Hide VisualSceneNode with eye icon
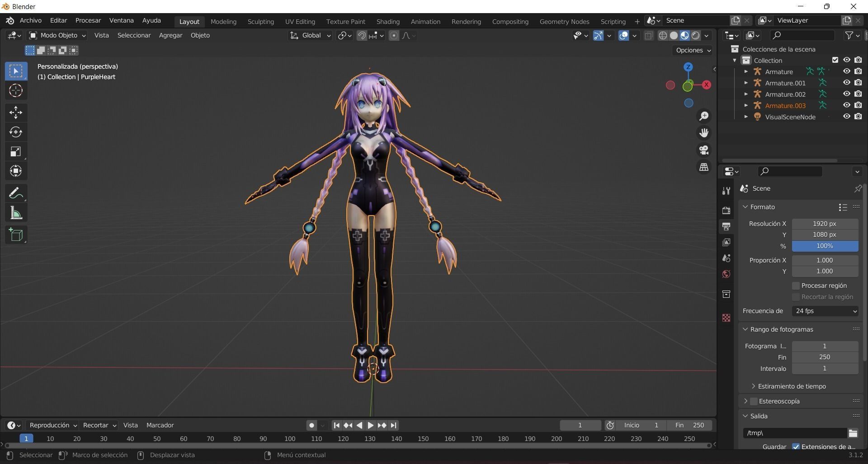Screen dimensions: 868x464 point(847,117)
